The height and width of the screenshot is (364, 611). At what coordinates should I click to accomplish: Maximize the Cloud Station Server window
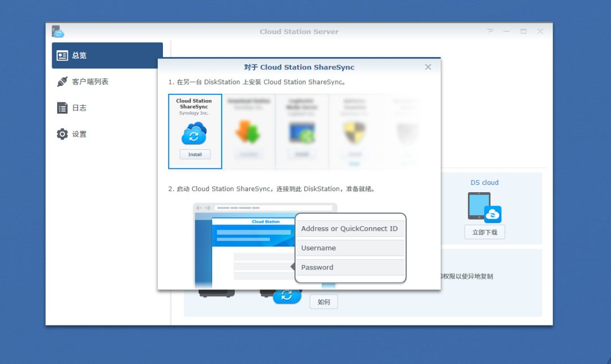[523, 31]
